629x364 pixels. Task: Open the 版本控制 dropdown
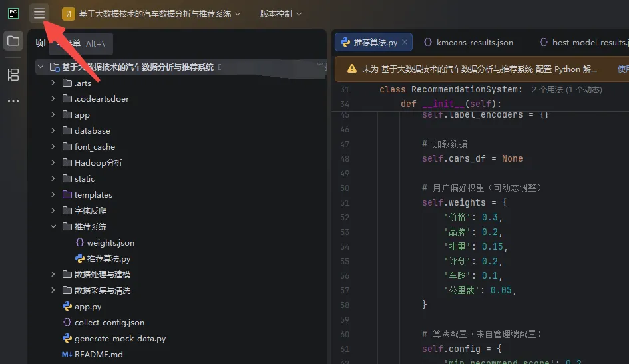[280, 14]
